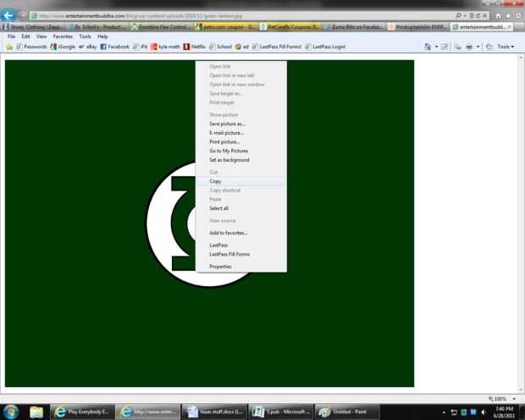525x420 pixels.
Task: Switch to Play Everybody IE window
Action: [x=82, y=412]
